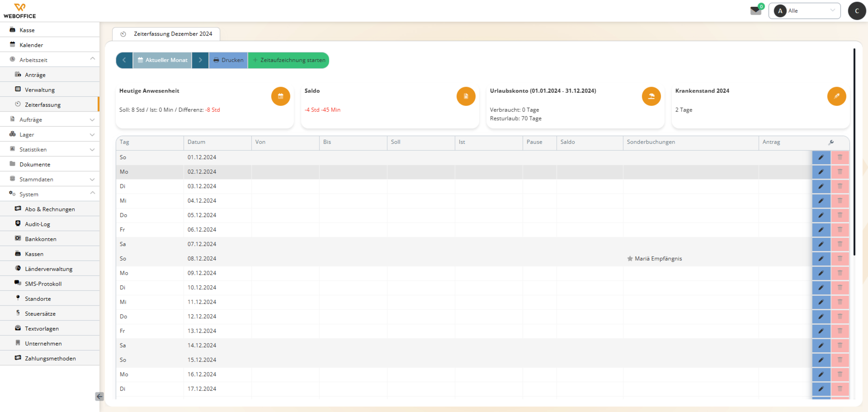Click the Saldo document icon
Screen dimensions: 868x412
point(466,96)
